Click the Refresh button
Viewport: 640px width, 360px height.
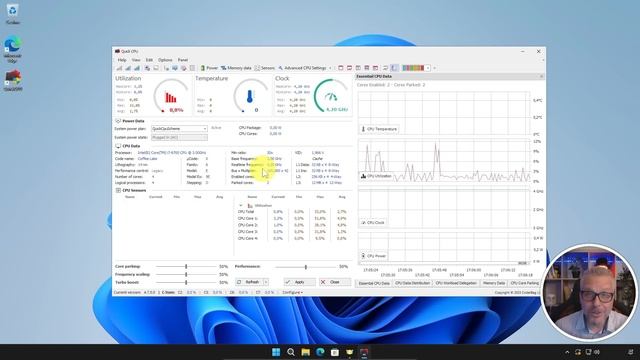[249, 282]
